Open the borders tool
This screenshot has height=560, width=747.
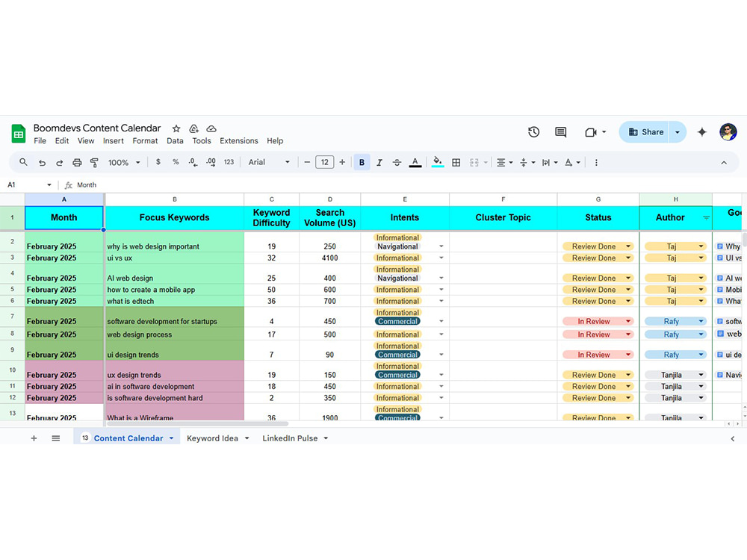coord(456,163)
